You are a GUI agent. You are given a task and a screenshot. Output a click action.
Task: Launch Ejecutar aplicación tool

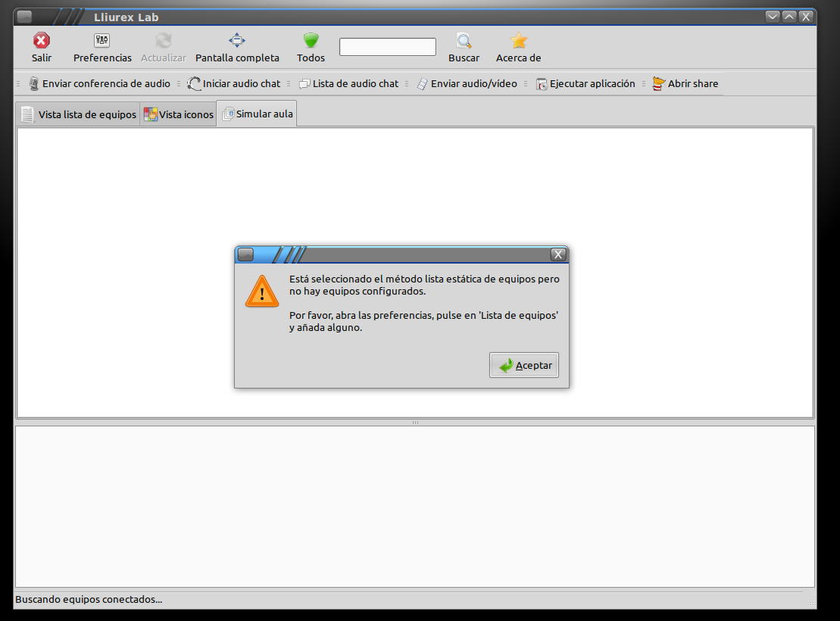pos(586,83)
